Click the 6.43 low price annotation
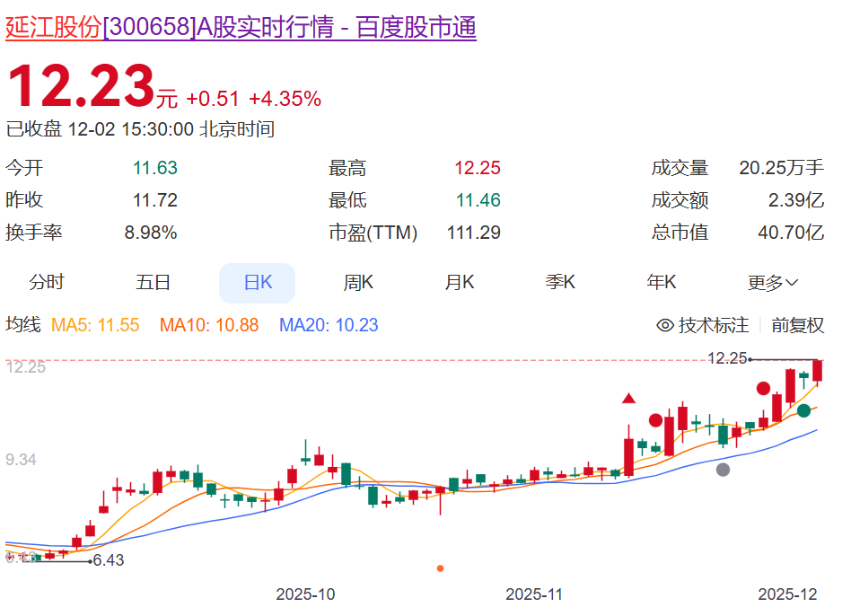The image size is (851, 616). tap(109, 560)
